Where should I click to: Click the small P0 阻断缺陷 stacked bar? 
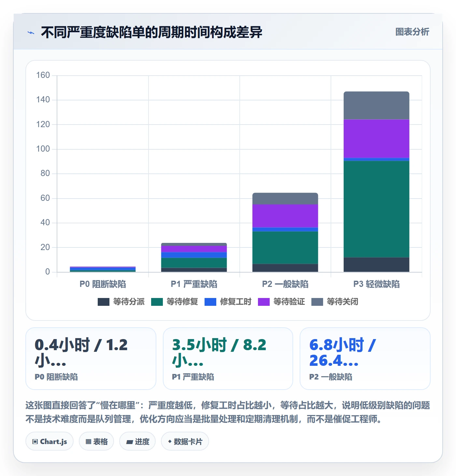click(x=103, y=269)
